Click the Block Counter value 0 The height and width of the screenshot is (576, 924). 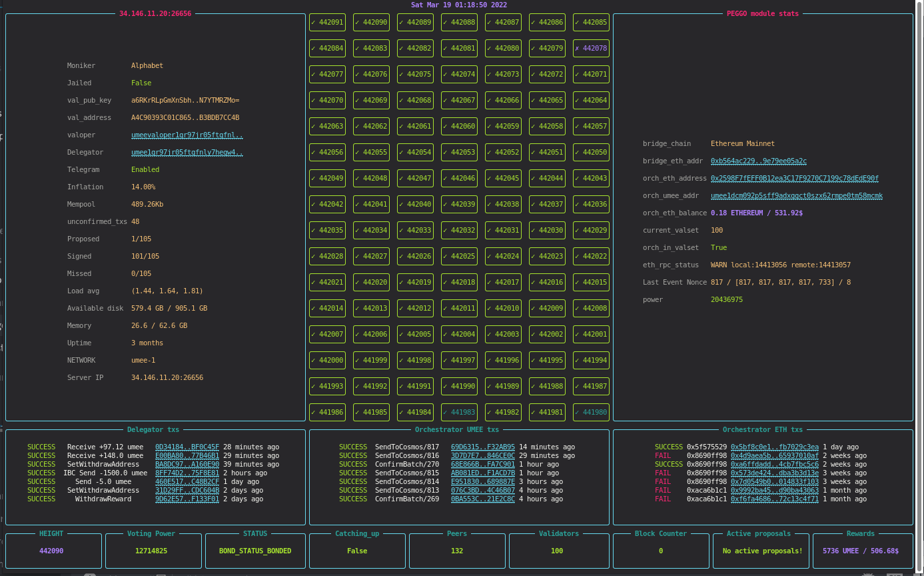tap(661, 551)
